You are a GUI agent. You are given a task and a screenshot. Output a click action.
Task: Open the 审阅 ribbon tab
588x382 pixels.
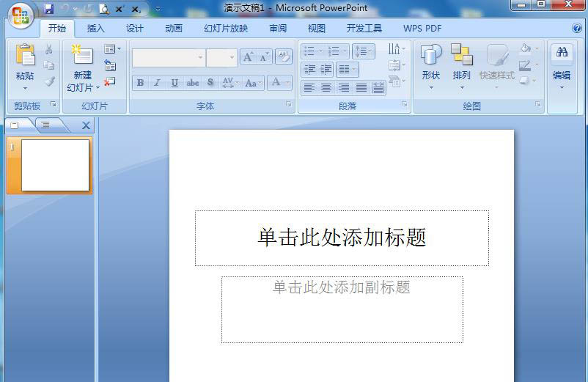coord(278,29)
